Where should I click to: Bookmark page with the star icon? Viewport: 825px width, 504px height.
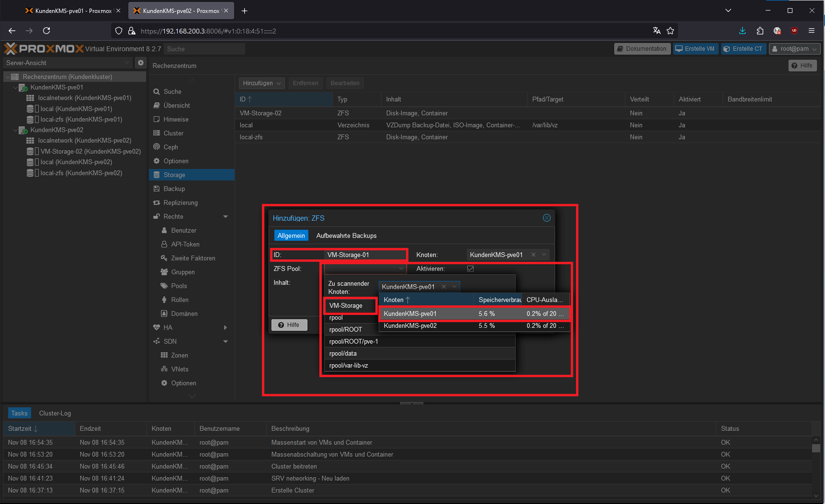(670, 31)
